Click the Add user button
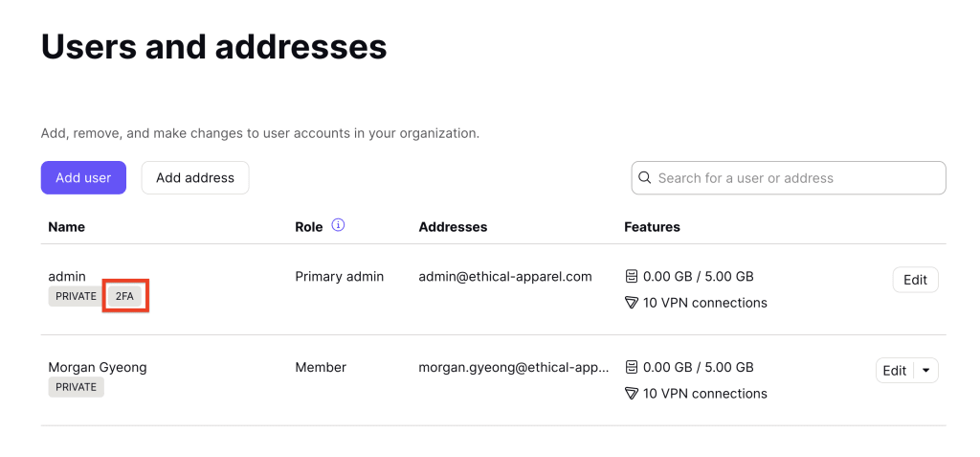 [84, 178]
